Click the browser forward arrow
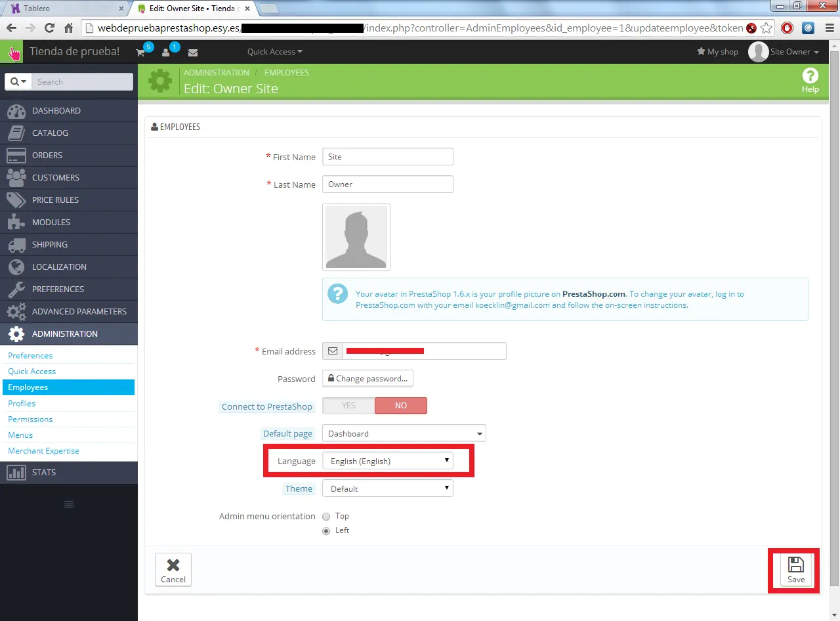The image size is (840, 621). tap(30, 28)
